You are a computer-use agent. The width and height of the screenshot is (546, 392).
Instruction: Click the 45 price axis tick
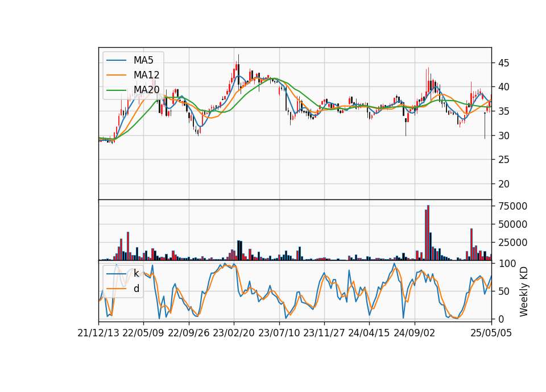503,63
